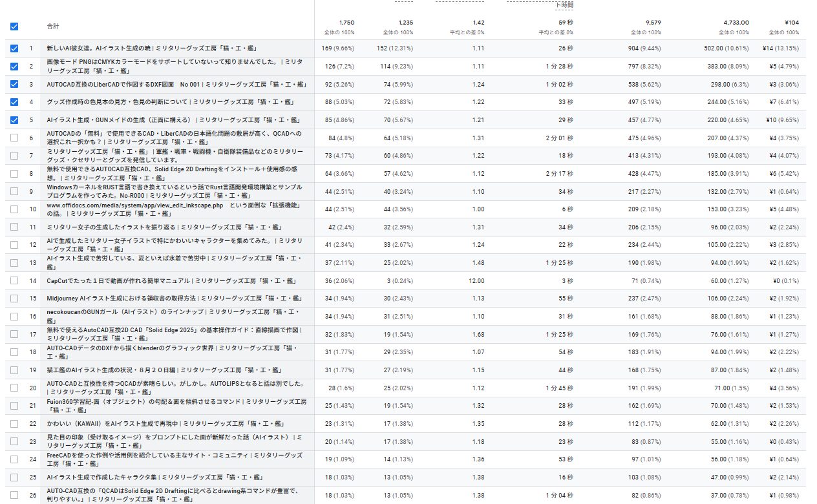Image resolution: width=817 pixels, height=504 pixels.
Task: Click the total value 4,733.00
Action: [736, 22]
